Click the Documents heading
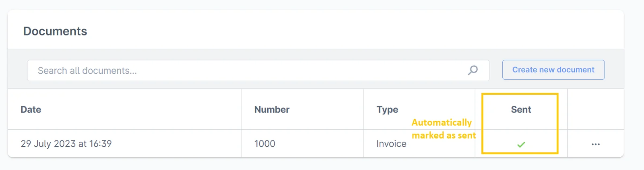Viewport: 644px width, 170px height. (x=55, y=31)
